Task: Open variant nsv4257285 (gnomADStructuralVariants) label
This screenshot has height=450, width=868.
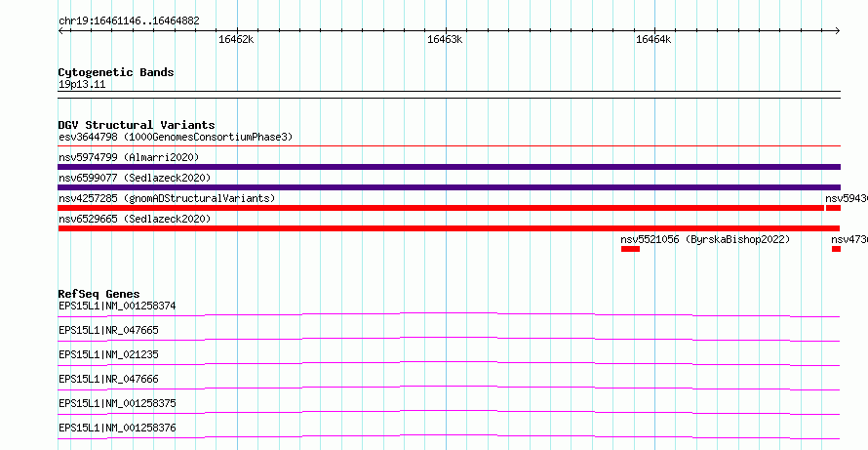Action: 167,198
